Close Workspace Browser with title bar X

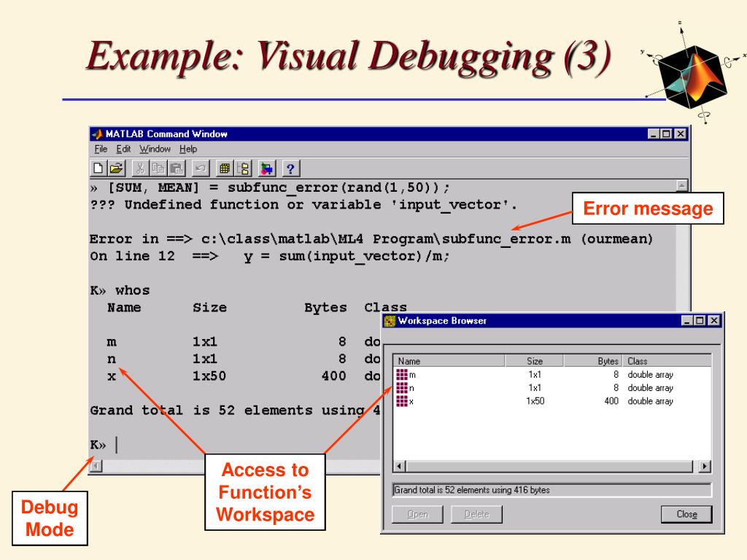[x=714, y=321]
